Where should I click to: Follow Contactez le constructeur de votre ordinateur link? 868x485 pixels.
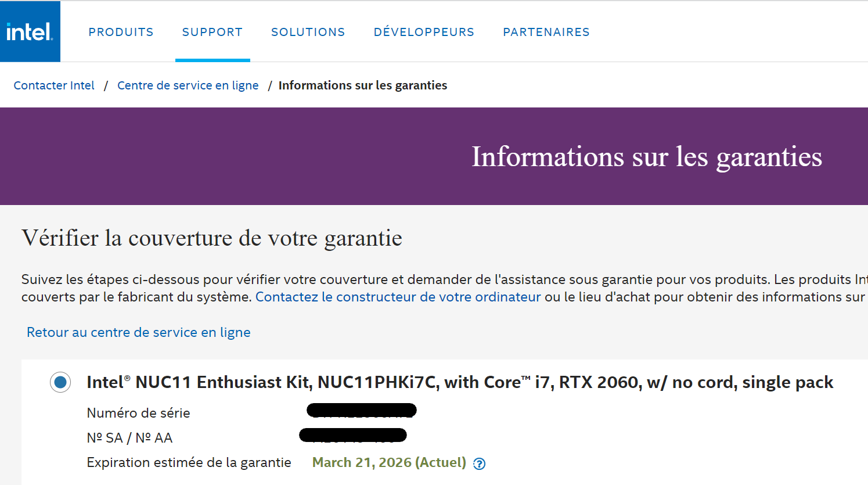(x=398, y=297)
